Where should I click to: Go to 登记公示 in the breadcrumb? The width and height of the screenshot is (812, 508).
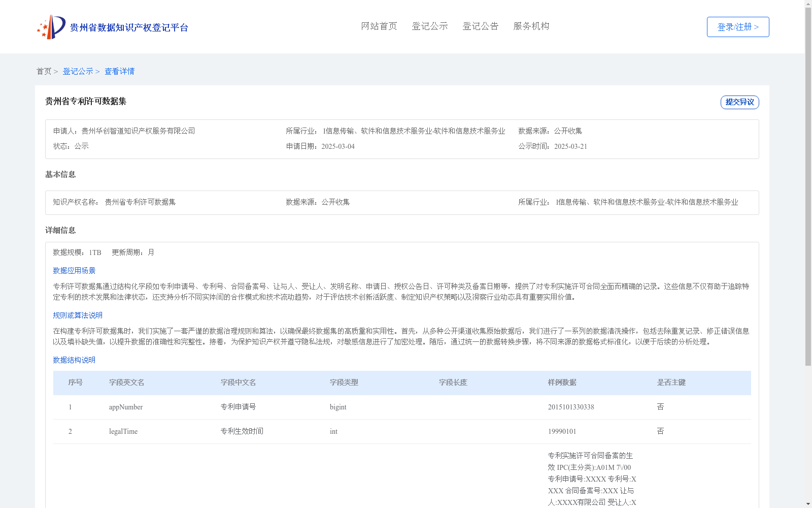pos(78,71)
